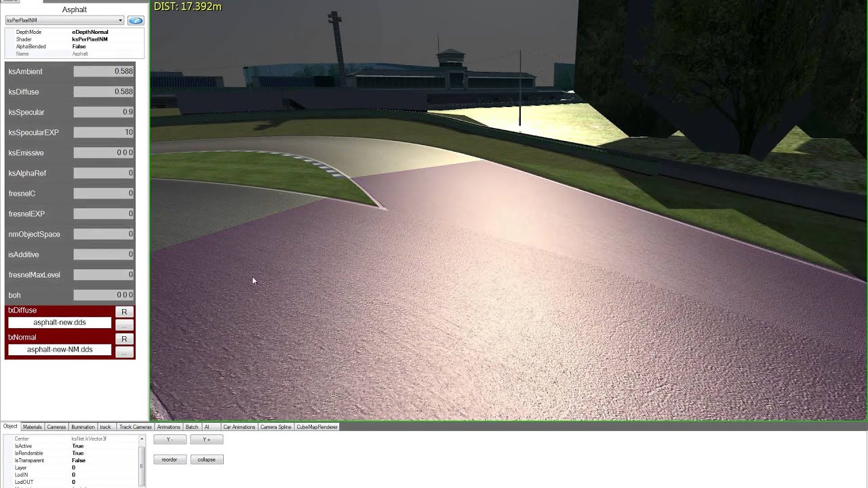
Task: Select the Layer property row
Action: tap(71, 468)
